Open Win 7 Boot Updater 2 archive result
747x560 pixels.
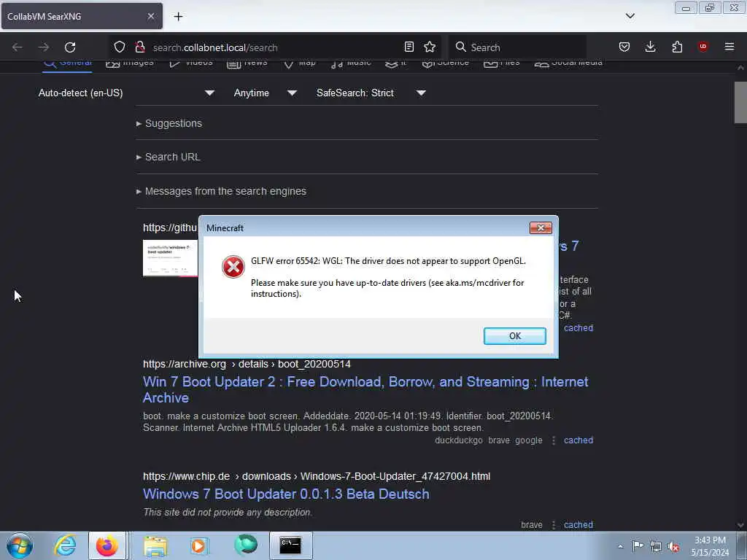pos(365,389)
